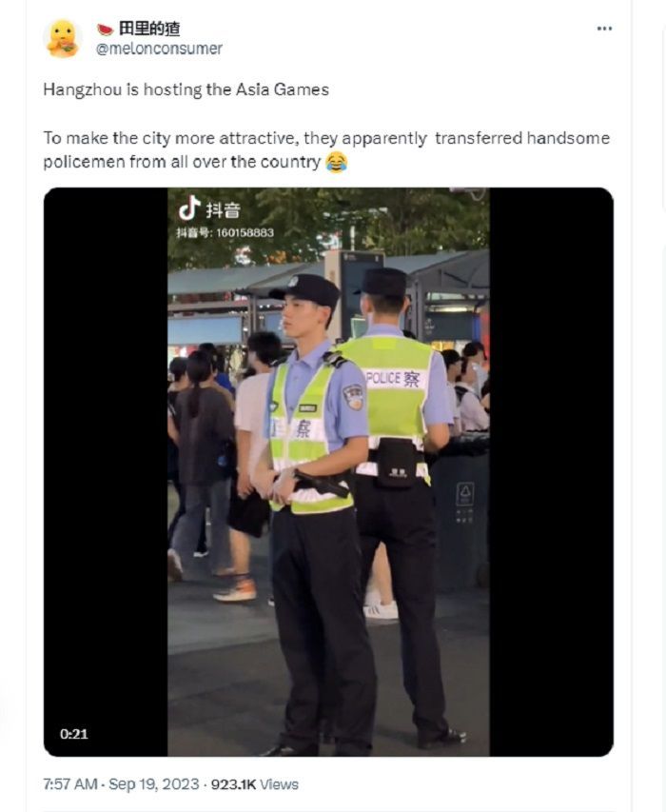Click the black police cap on front officer
Screen dimensions: 666x812
pyautogui.click(x=305, y=288)
